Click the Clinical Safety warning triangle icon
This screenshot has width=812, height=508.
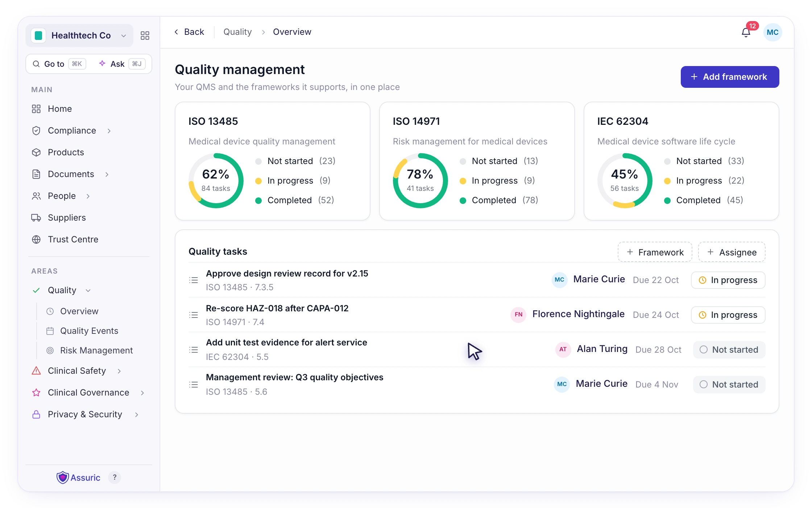pyautogui.click(x=36, y=371)
